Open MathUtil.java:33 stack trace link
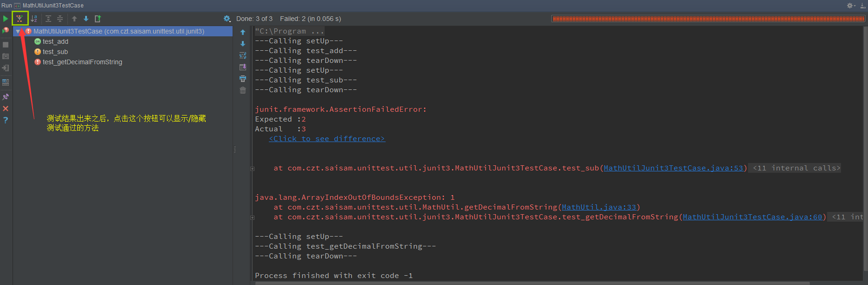 point(599,207)
